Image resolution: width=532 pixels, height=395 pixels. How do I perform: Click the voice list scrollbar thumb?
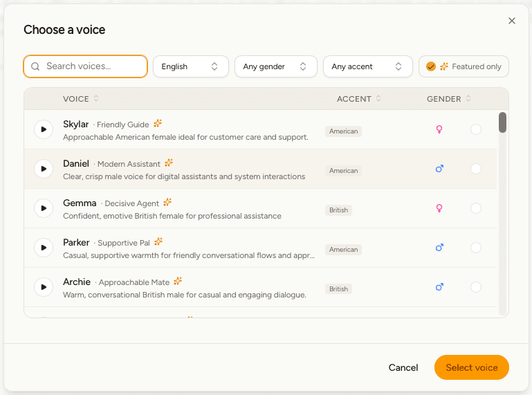(502, 122)
